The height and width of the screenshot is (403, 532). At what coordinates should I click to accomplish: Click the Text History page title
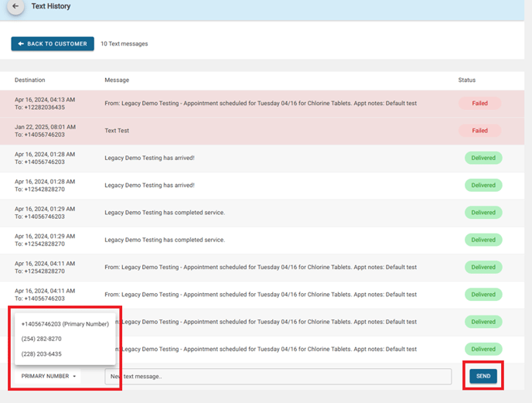tap(51, 6)
